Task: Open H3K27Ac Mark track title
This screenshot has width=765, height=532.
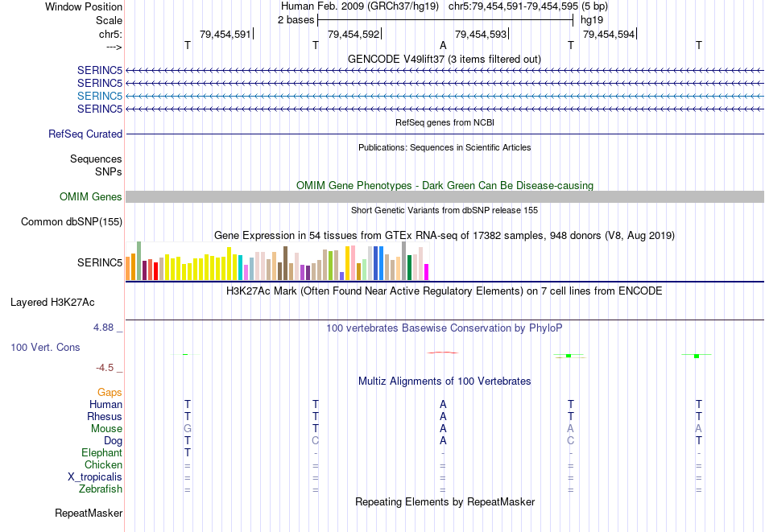Action: point(445,291)
